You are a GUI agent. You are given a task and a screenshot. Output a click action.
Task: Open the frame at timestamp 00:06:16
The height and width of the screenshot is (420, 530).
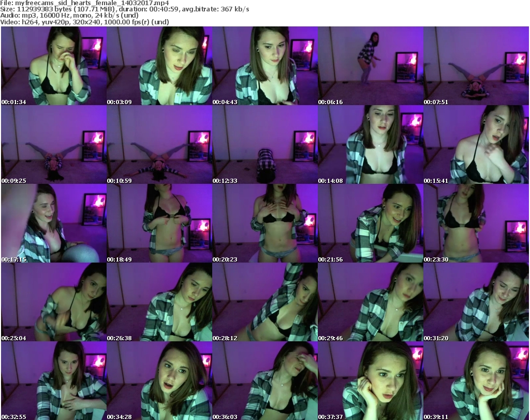click(x=371, y=66)
